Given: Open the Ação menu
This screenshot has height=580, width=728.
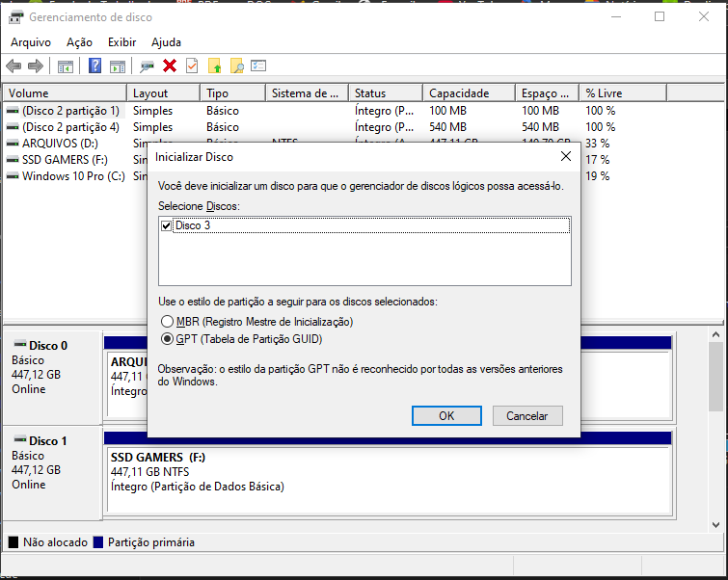Looking at the screenshot, I should [79, 42].
